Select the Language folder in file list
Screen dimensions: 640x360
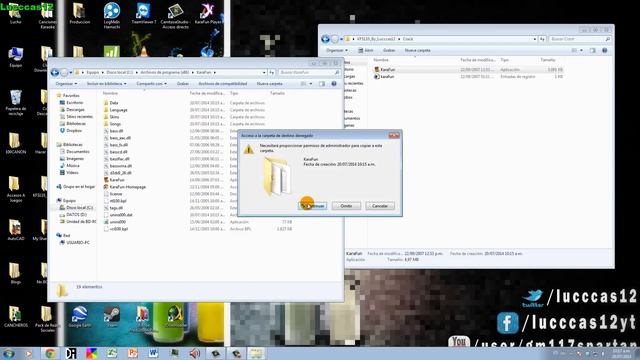116,110
